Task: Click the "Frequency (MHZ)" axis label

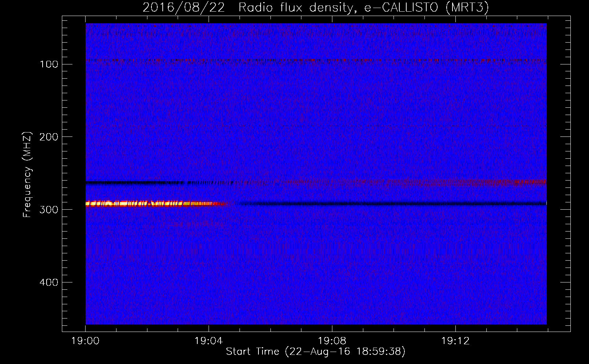Action: click(27, 174)
